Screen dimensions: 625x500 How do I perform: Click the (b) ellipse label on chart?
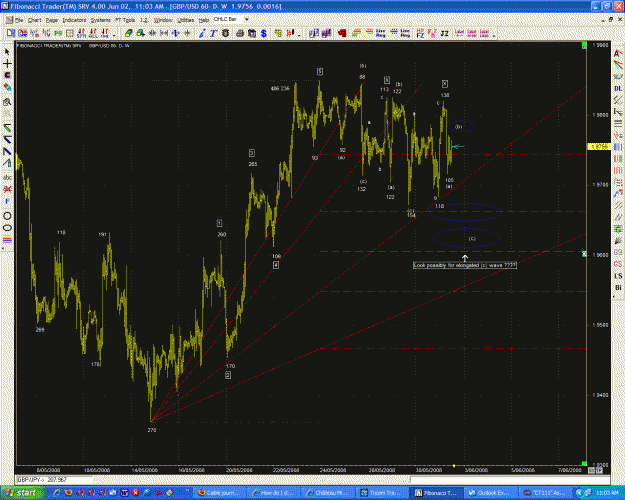458,127
